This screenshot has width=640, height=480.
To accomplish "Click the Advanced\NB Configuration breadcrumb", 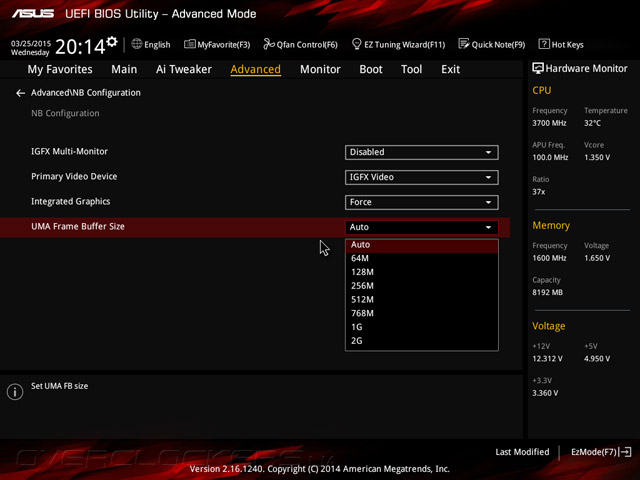I will (86, 93).
